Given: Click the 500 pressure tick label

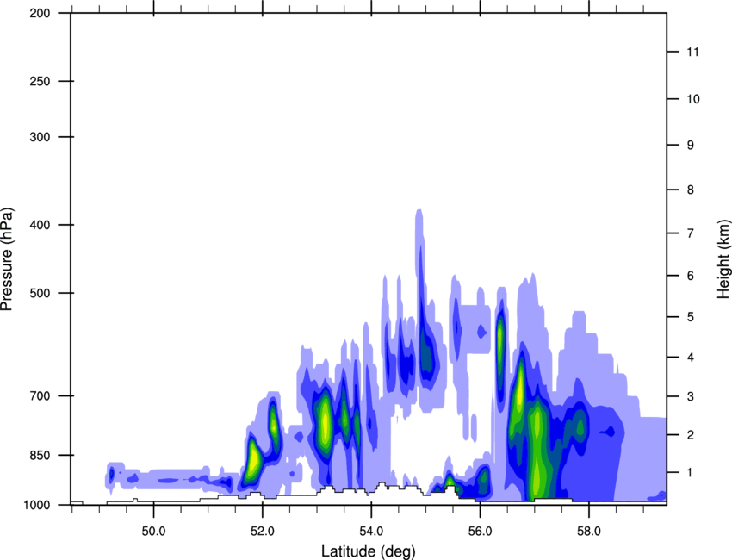Looking at the screenshot, I should [x=40, y=293].
